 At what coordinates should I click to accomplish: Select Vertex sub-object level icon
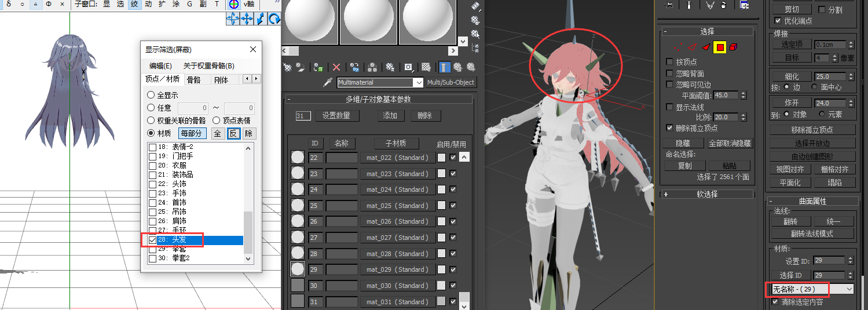[x=678, y=48]
